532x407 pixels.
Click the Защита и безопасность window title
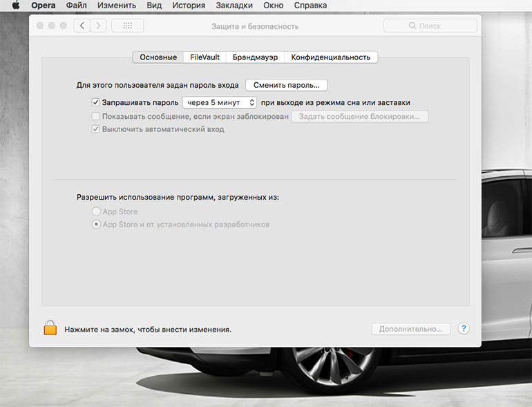tap(255, 26)
